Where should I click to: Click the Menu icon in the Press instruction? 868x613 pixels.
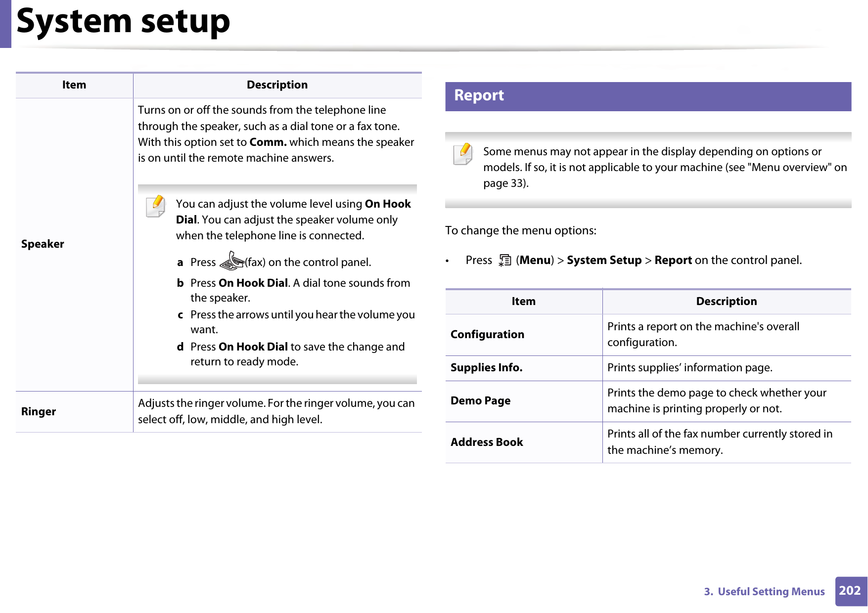coord(505,261)
